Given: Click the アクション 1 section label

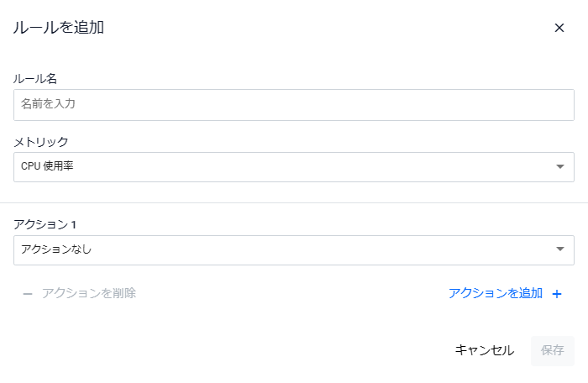Looking at the screenshot, I should pyautogui.click(x=45, y=224).
